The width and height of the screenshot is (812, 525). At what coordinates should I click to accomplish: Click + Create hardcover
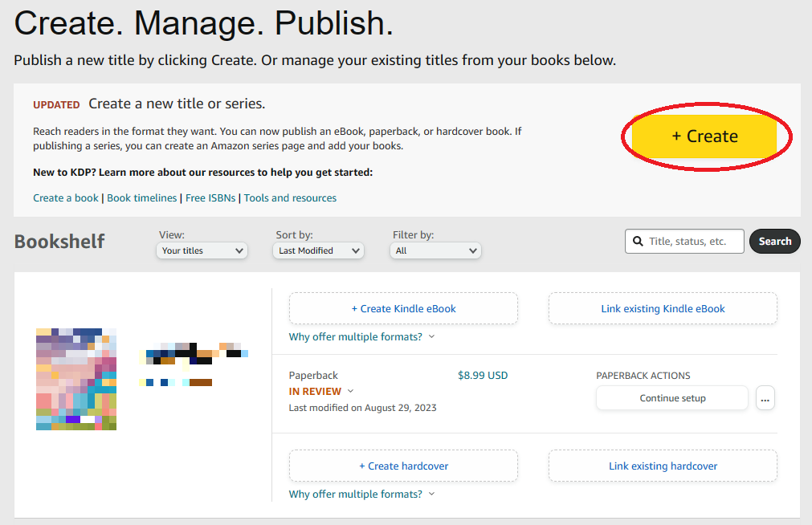point(403,466)
